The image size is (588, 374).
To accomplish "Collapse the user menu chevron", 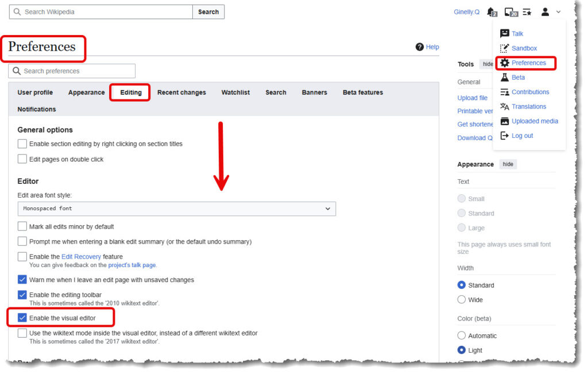I will (558, 12).
